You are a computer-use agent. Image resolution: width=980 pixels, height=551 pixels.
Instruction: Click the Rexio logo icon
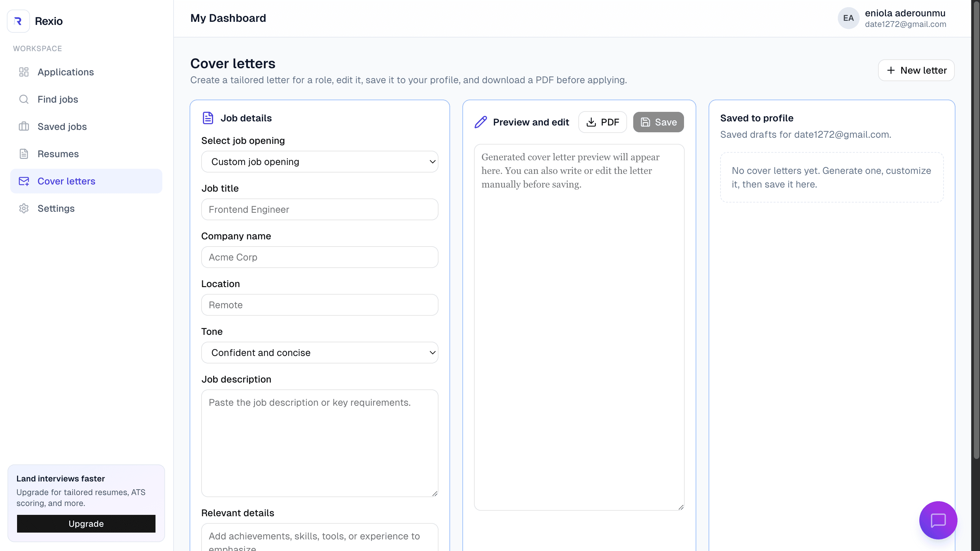click(18, 21)
